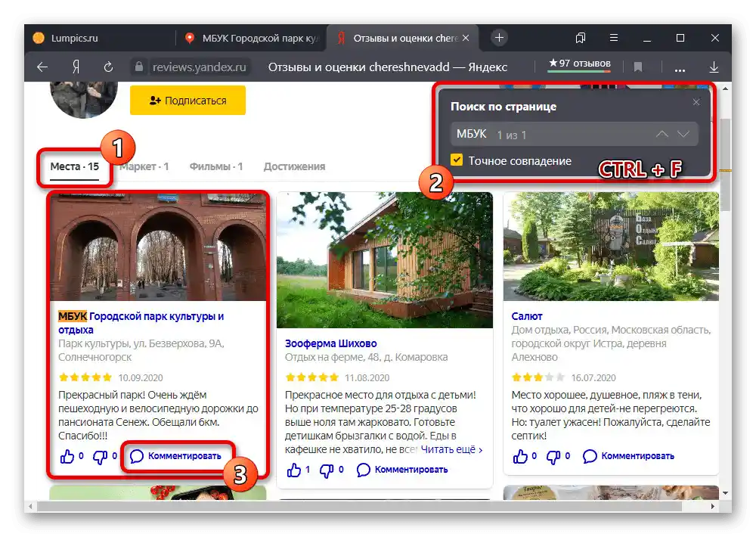Dislike the Салют review

point(553,456)
